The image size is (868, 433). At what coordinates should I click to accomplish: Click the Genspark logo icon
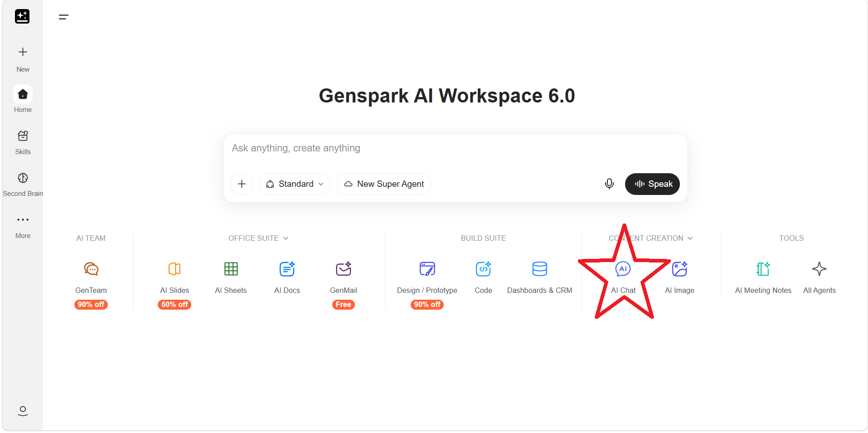click(x=22, y=16)
